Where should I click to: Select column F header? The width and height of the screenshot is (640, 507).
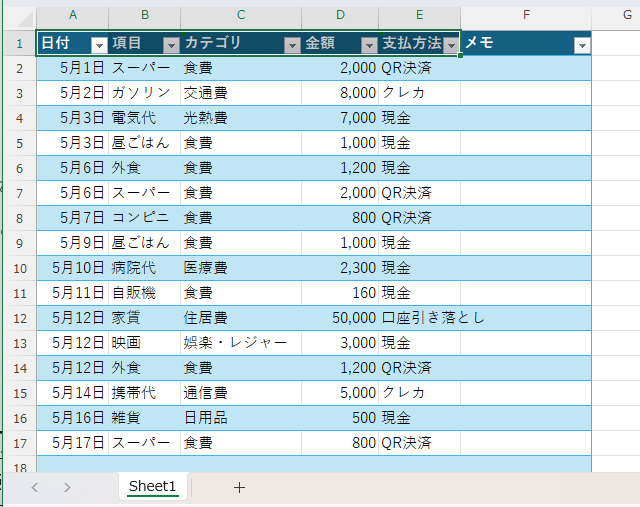click(526, 15)
